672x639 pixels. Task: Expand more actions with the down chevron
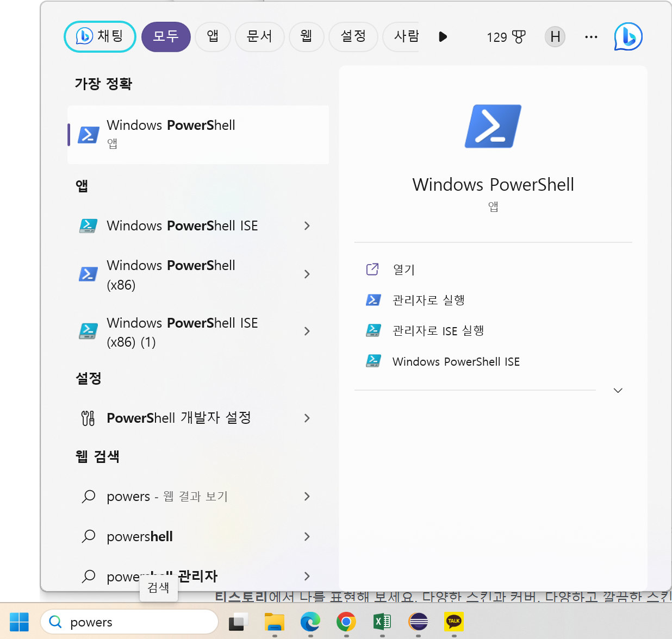click(x=618, y=390)
